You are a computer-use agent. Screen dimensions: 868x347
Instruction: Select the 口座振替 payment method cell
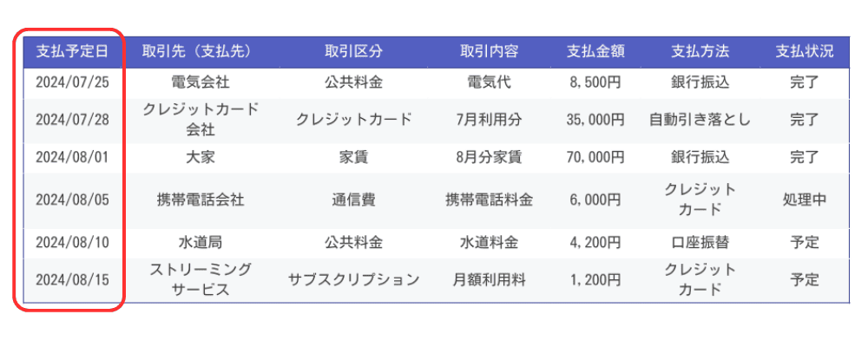pyautogui.click(x=700, y=243)
